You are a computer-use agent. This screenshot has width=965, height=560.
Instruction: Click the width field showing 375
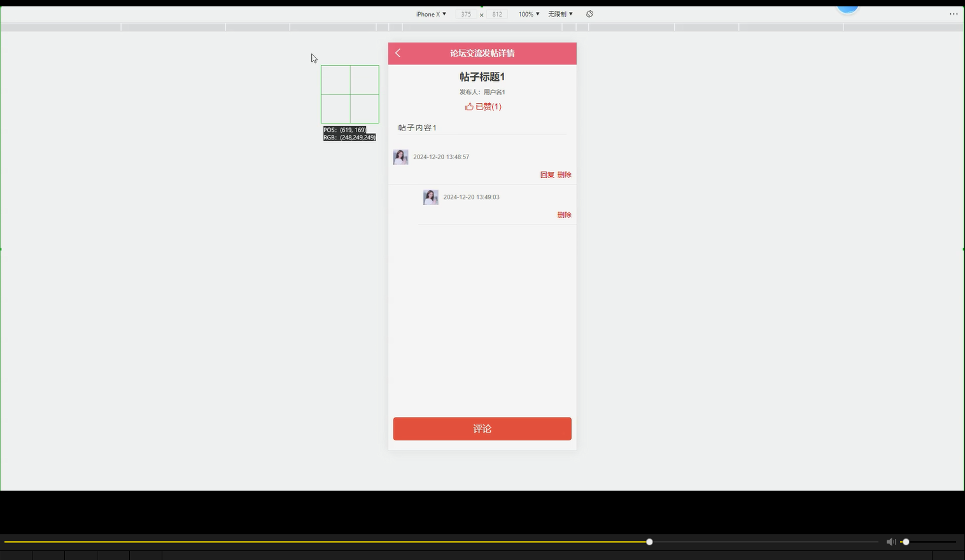467,14
